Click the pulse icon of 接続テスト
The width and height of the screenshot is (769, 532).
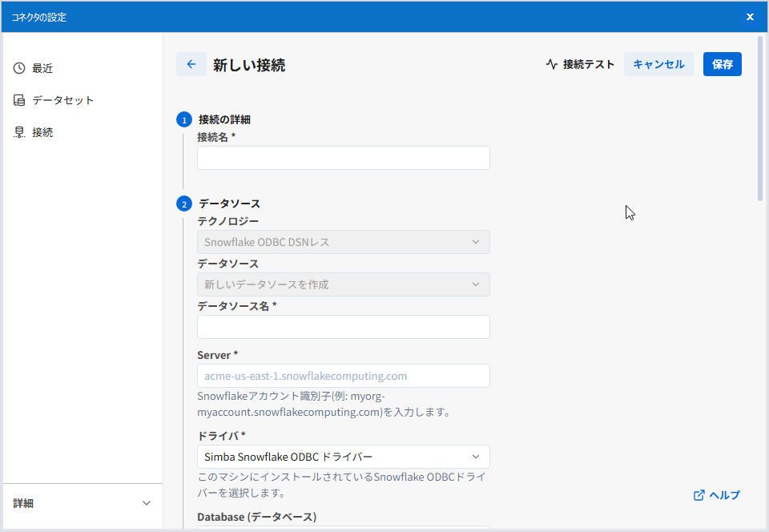point(552,64)
